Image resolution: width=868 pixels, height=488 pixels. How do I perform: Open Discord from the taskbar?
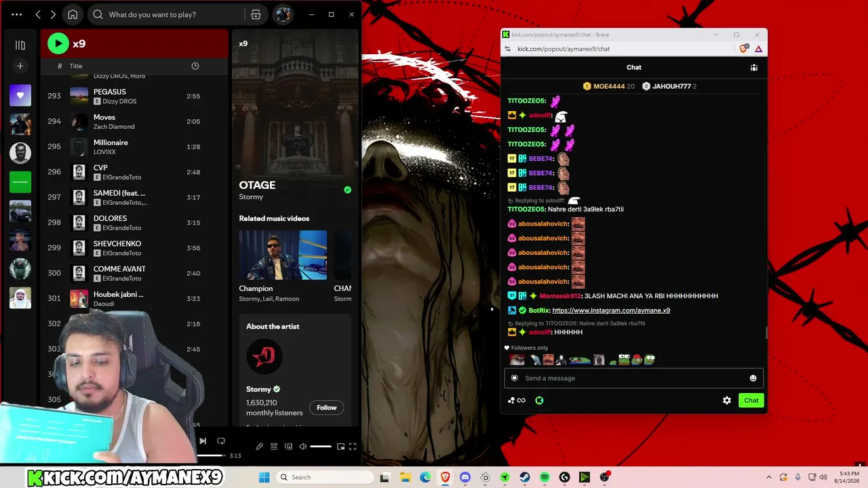tap(465, 477)
